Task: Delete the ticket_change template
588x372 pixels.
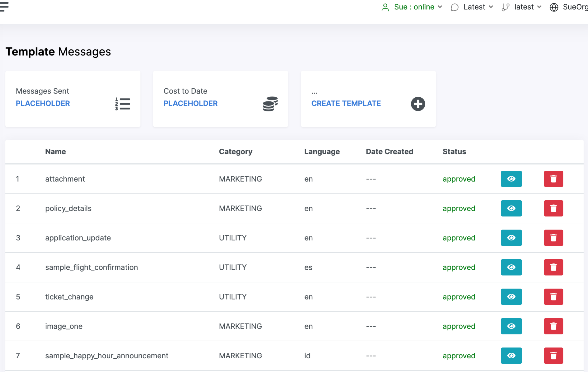Action: click(553, 297)
